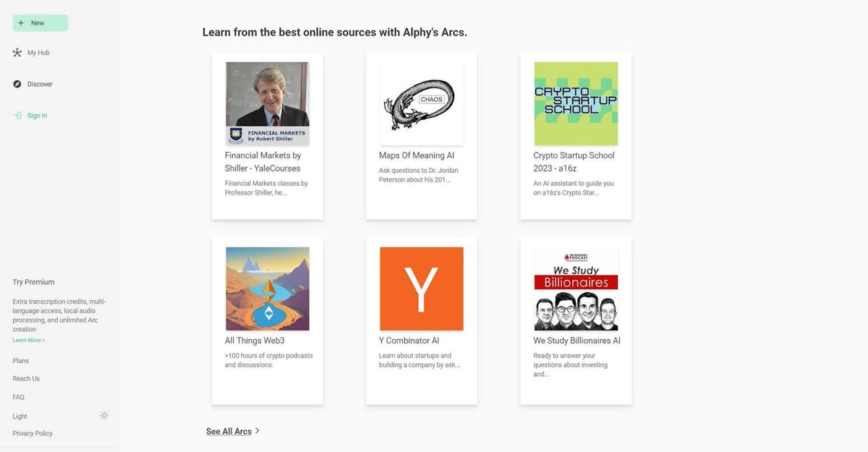Click the We Study Billionaires AI title
The height and width of the screenshot is (452, 868).
(577, 341)
